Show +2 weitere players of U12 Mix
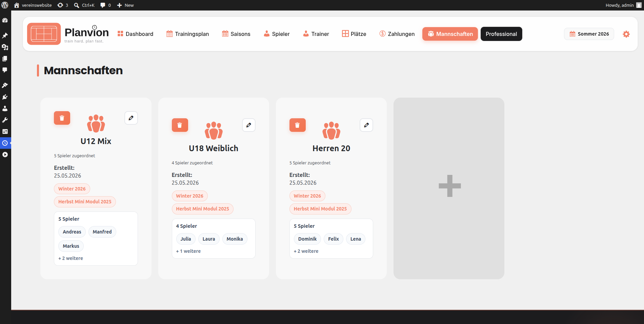The height and width of the screenshot is (324, 644). coord(71,258)
